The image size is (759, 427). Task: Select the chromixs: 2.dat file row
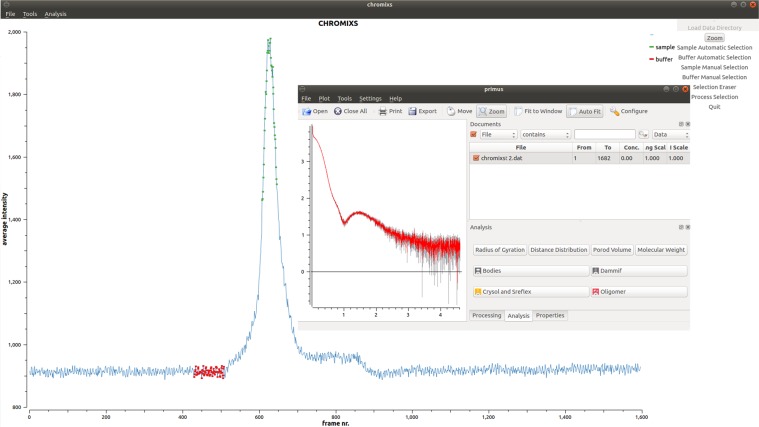click(x=579, y=158)
